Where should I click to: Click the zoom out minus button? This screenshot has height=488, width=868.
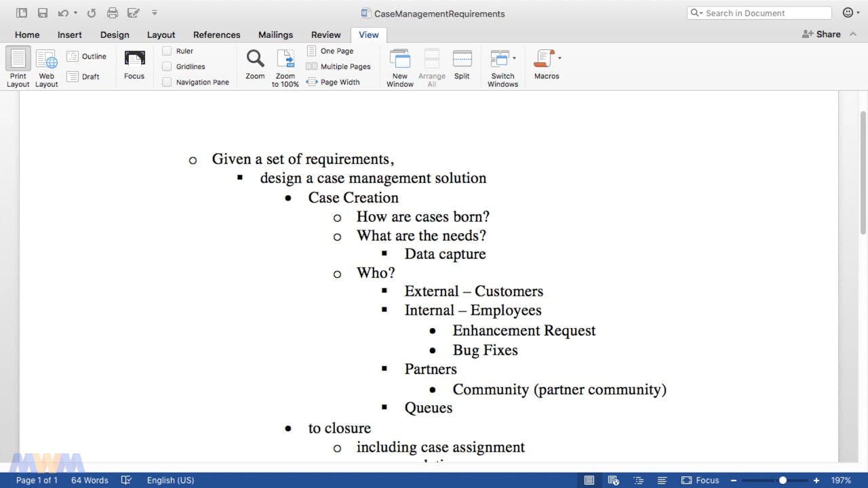734,480
